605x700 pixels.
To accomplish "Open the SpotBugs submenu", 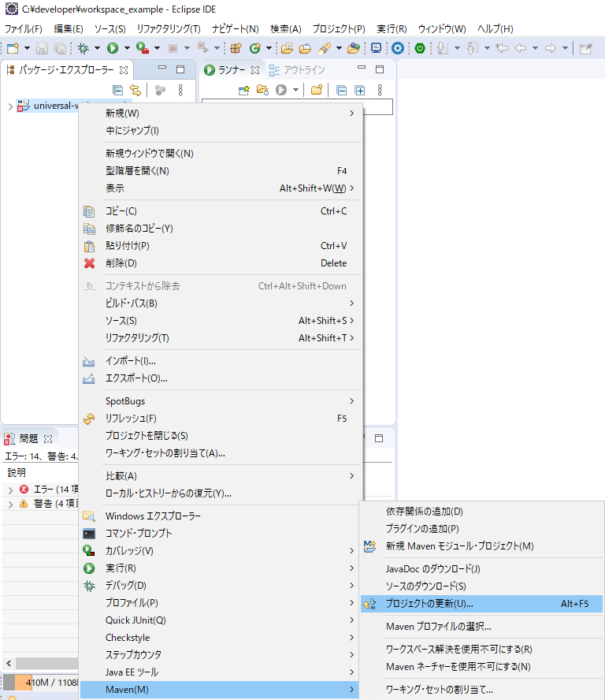I will coord(221,401).
